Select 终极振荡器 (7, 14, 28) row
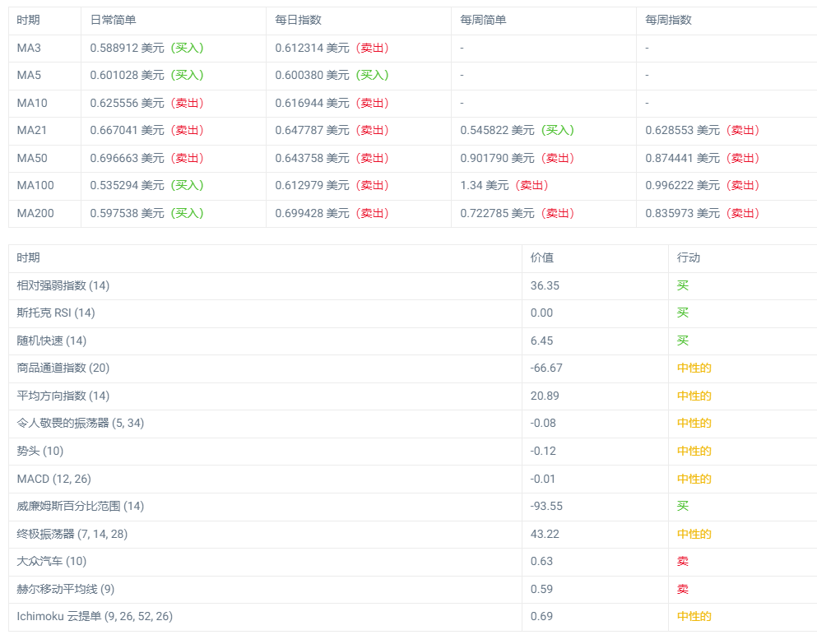 (x=413, y=534)
